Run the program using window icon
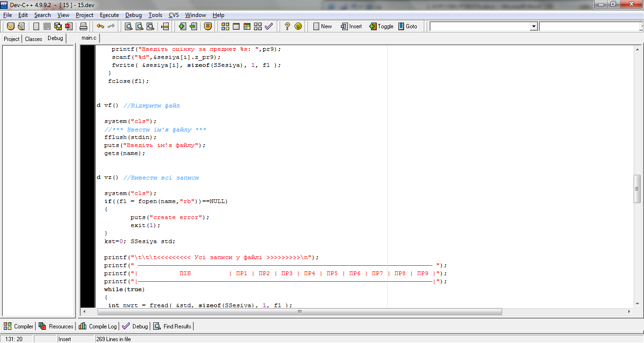 236,26
